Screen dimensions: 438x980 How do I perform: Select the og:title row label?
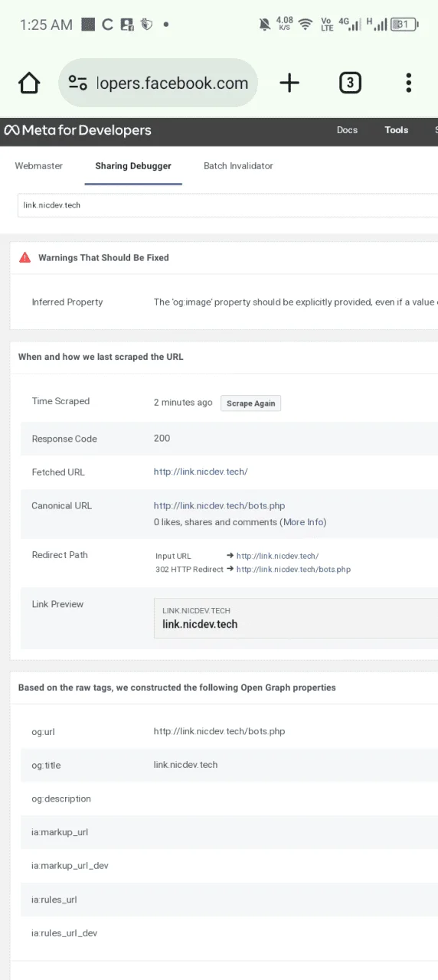coord(46,766)
